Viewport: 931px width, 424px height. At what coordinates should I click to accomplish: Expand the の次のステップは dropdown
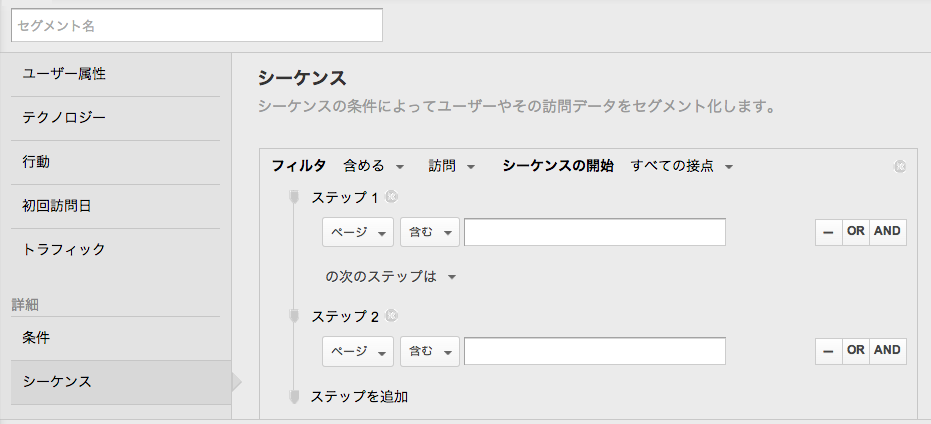coord(391,277)
